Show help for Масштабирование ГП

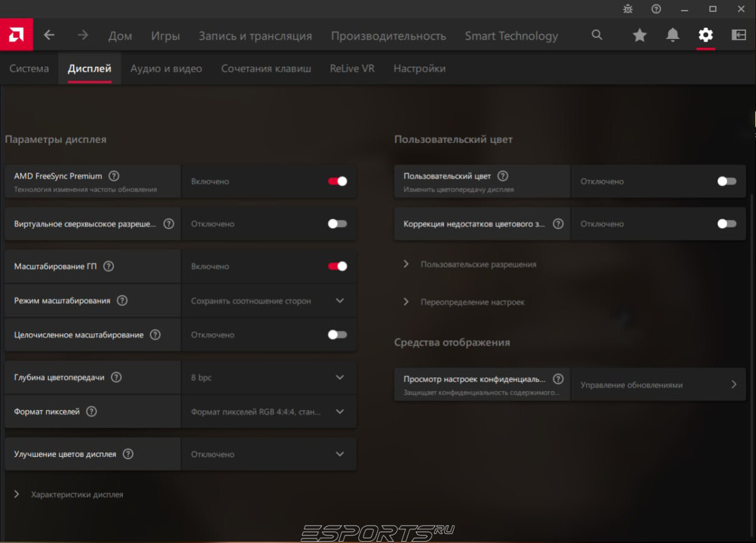[108, 266]
